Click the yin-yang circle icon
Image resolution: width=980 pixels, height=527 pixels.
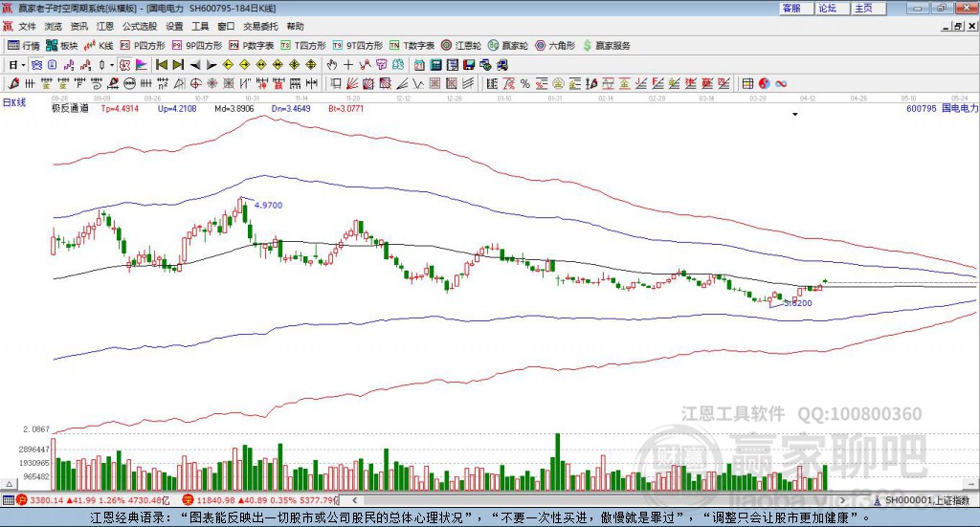click(765, 84)
